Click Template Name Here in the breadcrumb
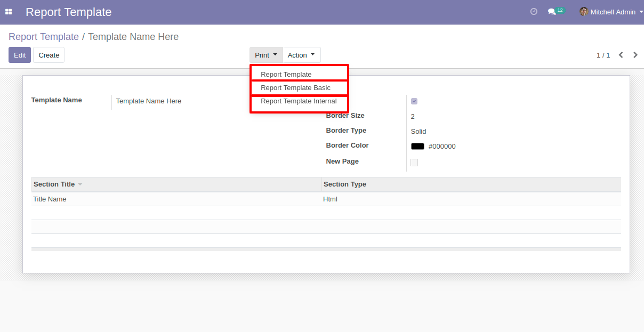This screenshot has height=332, width=644. pyautogui.click(x=133, y=37)
